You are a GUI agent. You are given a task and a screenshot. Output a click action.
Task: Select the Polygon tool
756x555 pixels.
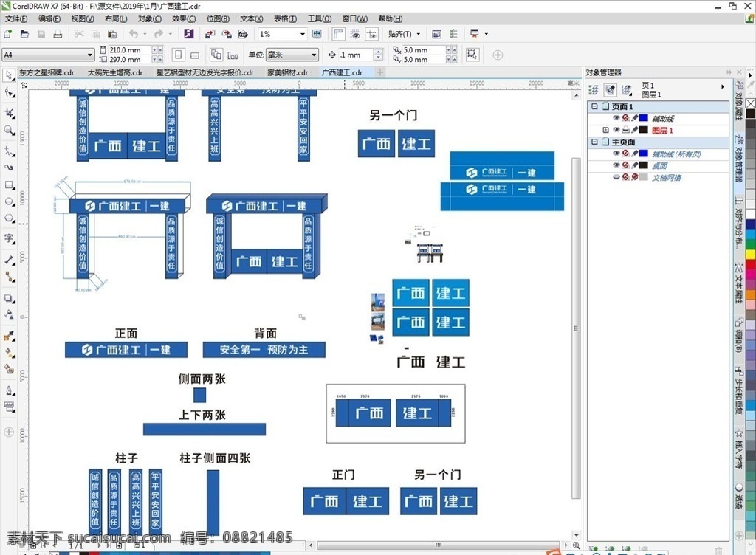[9, 218]
